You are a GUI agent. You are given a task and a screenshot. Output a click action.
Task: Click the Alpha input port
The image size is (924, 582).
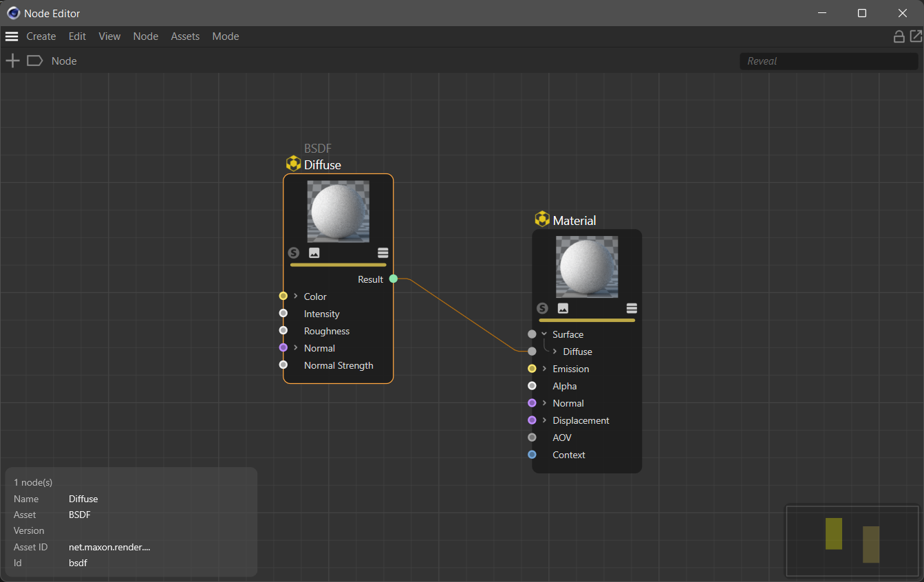pos(532,386)
